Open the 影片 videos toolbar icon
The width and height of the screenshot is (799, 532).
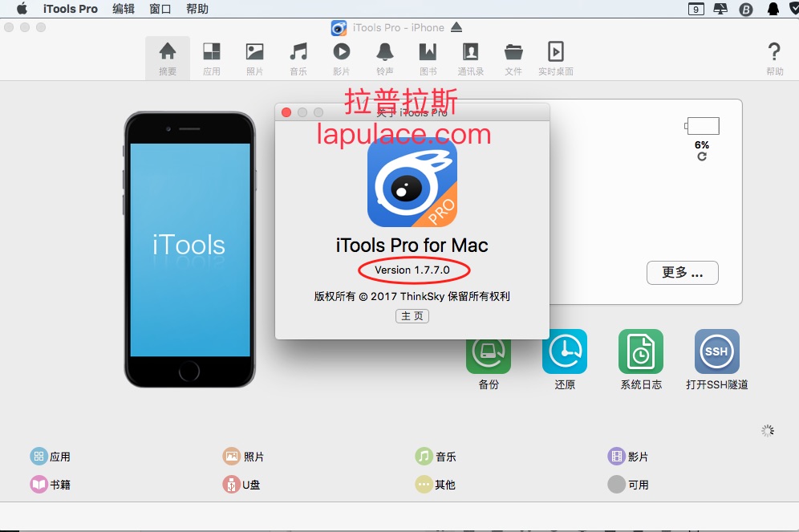(x=342, y=58)
